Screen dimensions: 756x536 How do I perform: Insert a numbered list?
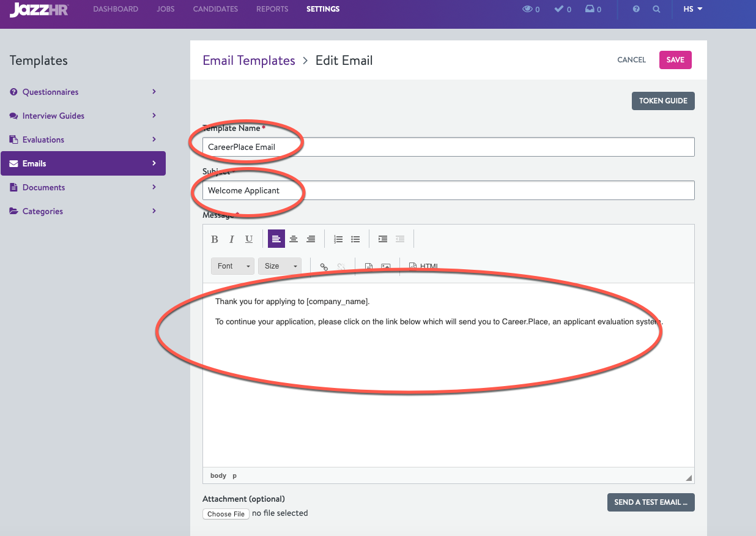tap(338, 239)
